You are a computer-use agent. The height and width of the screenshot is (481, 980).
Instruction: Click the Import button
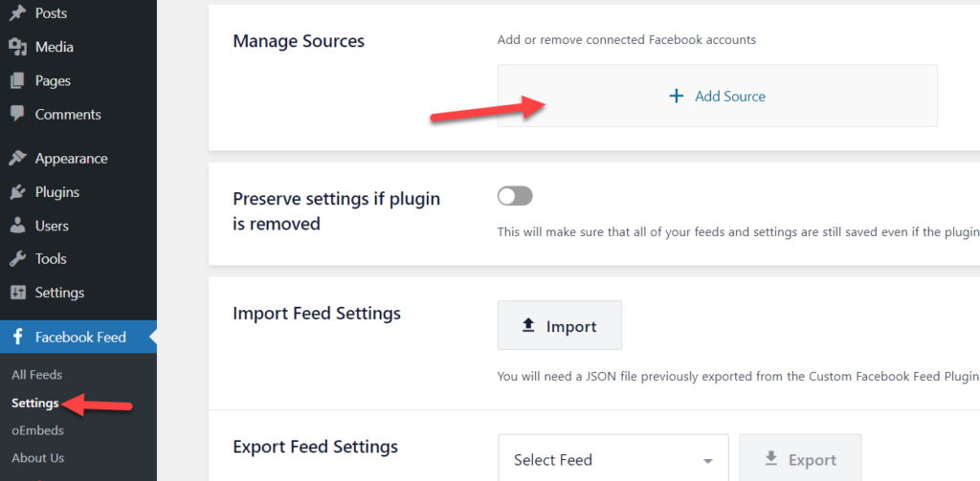click(x=559, y=325)
